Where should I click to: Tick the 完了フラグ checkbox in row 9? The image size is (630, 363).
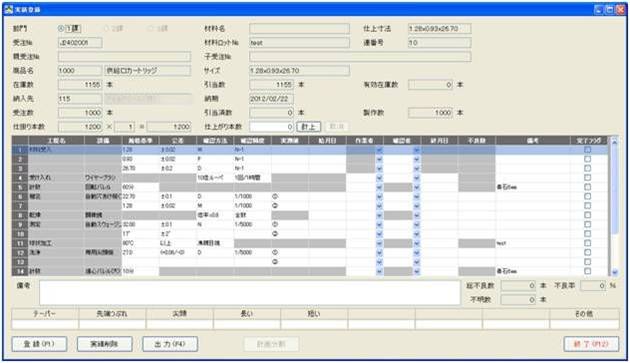point(588,224)
